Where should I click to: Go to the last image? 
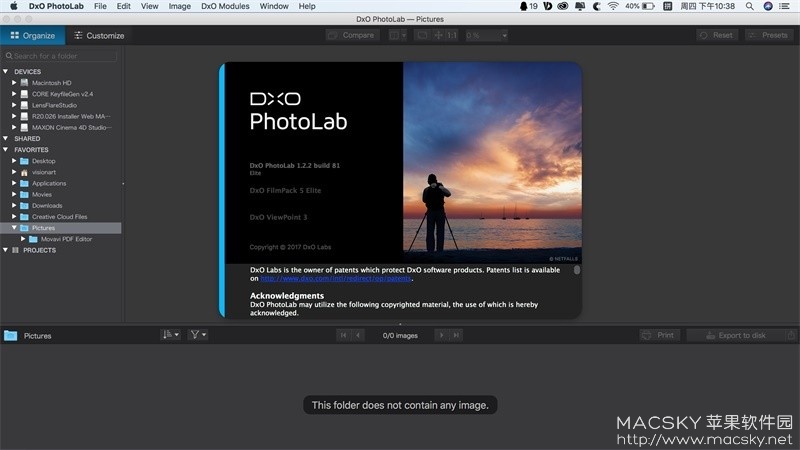point(456,335)
